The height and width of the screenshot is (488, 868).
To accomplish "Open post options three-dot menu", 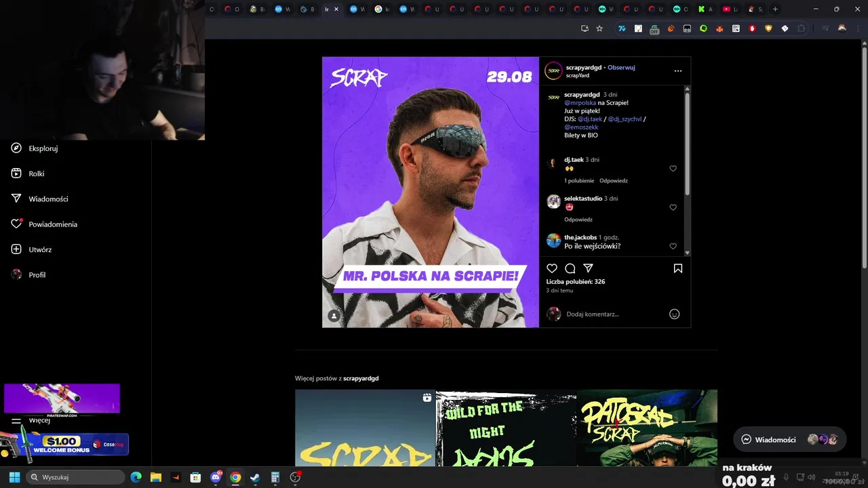I will pos(677,70).
